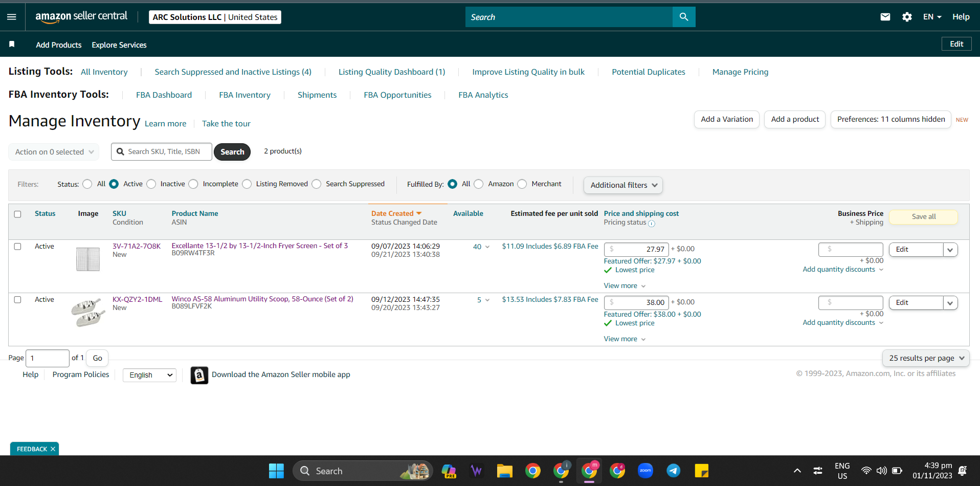This screenshot has width=980, height=486.
Task: Open the buyer messages envelope icon
Action: [885, 17]
